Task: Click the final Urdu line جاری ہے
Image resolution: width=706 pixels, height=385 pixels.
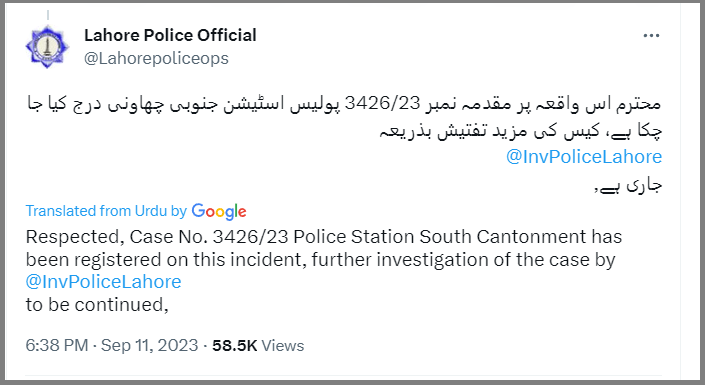Action: pyautogui.click(x=629, y=185)
